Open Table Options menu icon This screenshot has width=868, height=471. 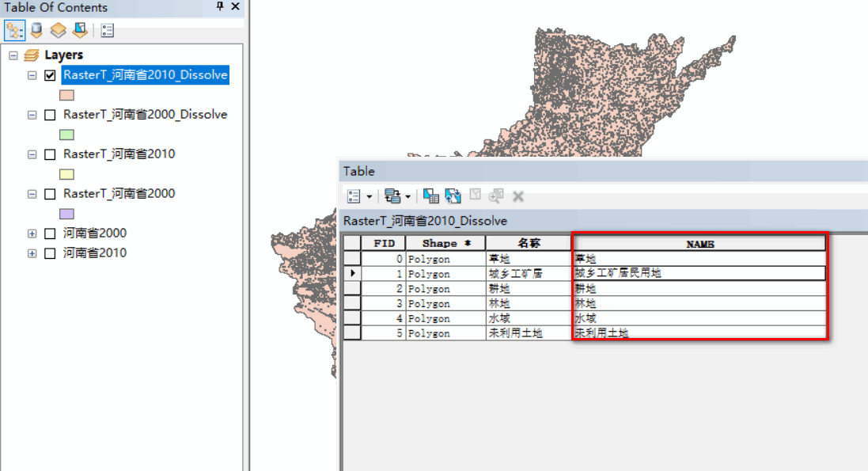click(x=354, y=196)
